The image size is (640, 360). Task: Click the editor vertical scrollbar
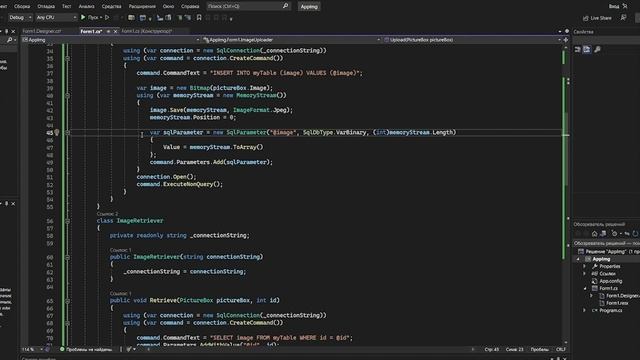pyautogui.click(x=565, y=195)
